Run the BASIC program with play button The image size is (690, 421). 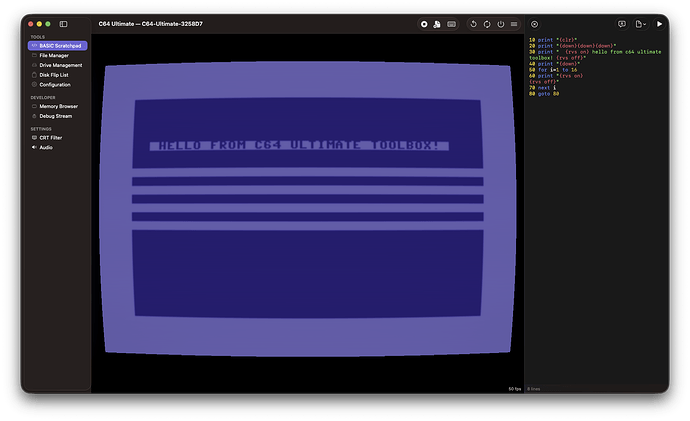coord(659,24)
